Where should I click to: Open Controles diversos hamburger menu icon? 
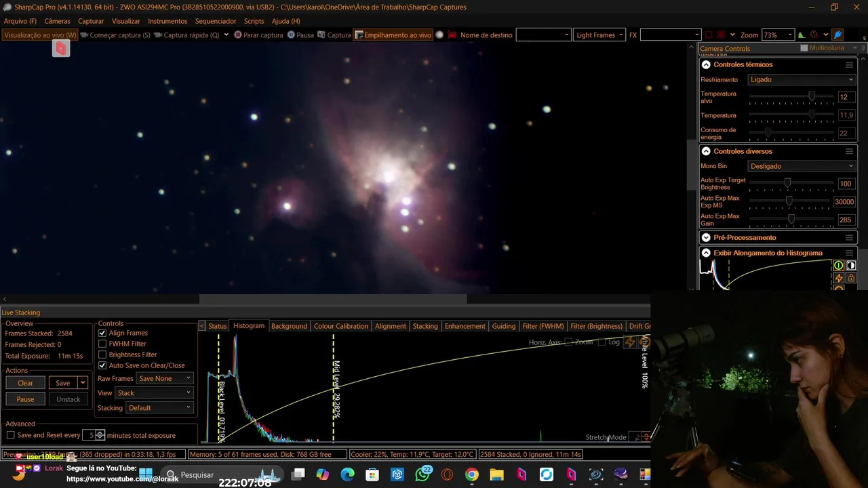pyautogui.click(x=849, y=151)
